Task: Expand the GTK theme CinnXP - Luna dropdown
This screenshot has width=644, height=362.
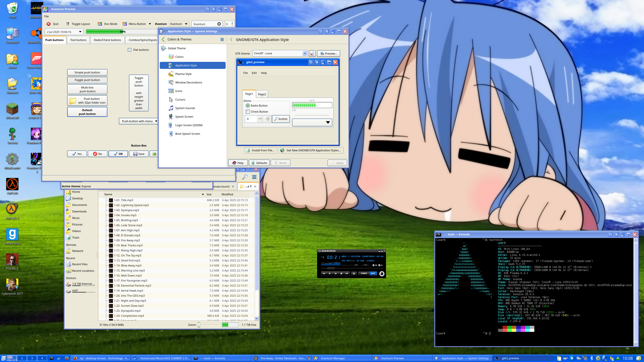Action: coord(305,53)
